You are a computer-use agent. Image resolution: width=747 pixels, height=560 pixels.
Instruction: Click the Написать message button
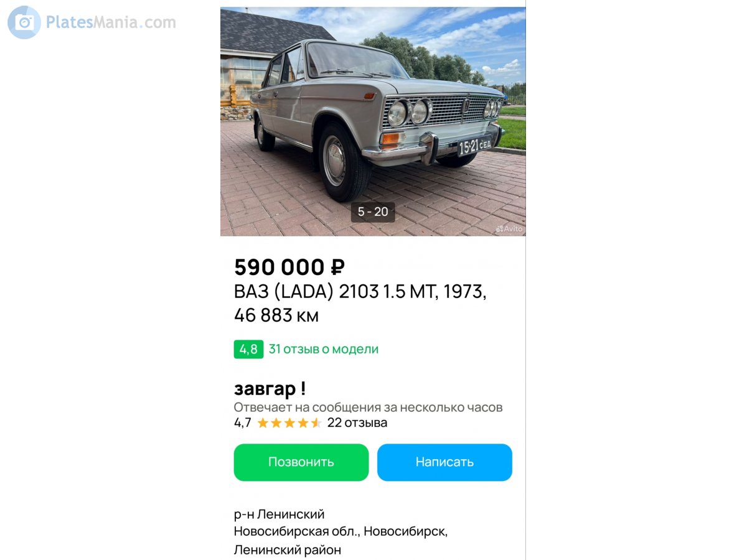(444, 462)
